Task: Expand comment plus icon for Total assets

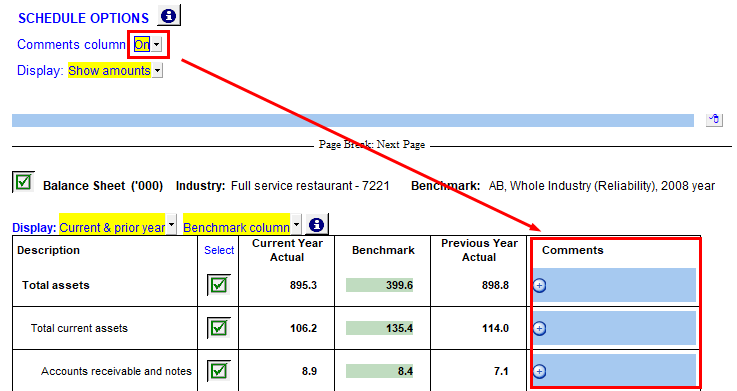Action: point(540,285)
